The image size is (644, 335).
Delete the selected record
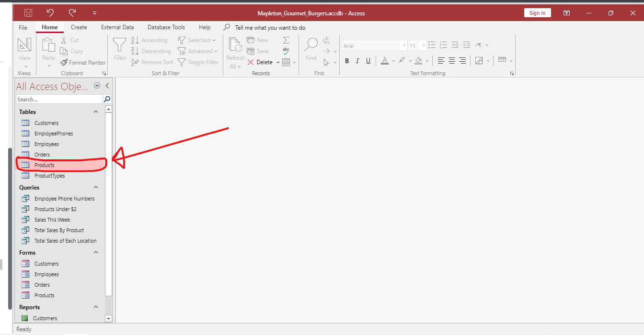(x=260, y=62)
